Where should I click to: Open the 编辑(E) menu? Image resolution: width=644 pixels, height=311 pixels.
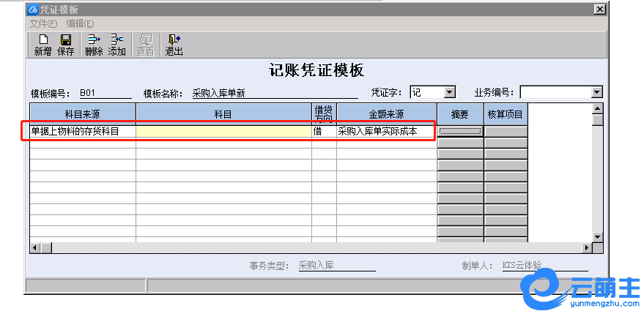80,23
